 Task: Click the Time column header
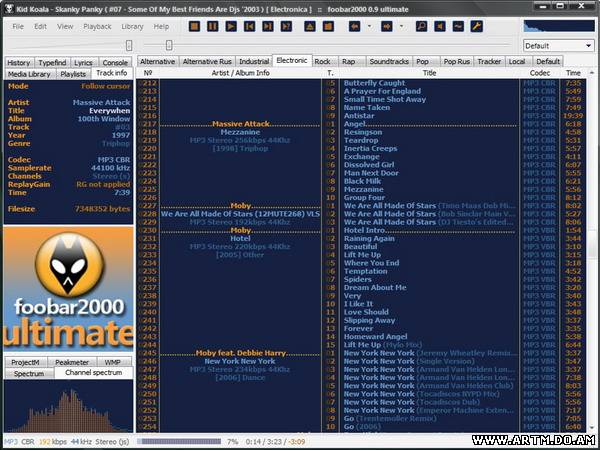(x=573, y=73)
